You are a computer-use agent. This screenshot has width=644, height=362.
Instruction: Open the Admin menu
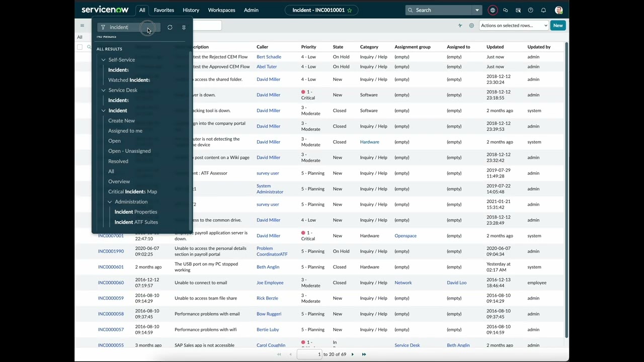tap(251, 10)
